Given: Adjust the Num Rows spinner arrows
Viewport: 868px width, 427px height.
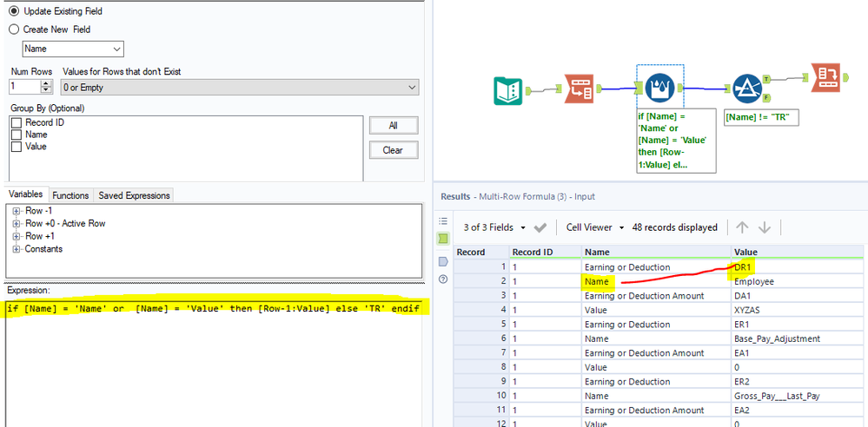Looking at the screenshot, I should point(47,87).
